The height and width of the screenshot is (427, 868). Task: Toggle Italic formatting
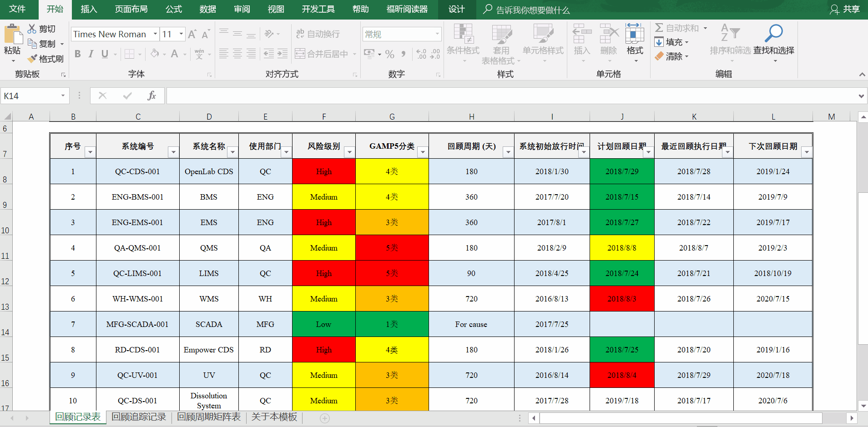91,54
